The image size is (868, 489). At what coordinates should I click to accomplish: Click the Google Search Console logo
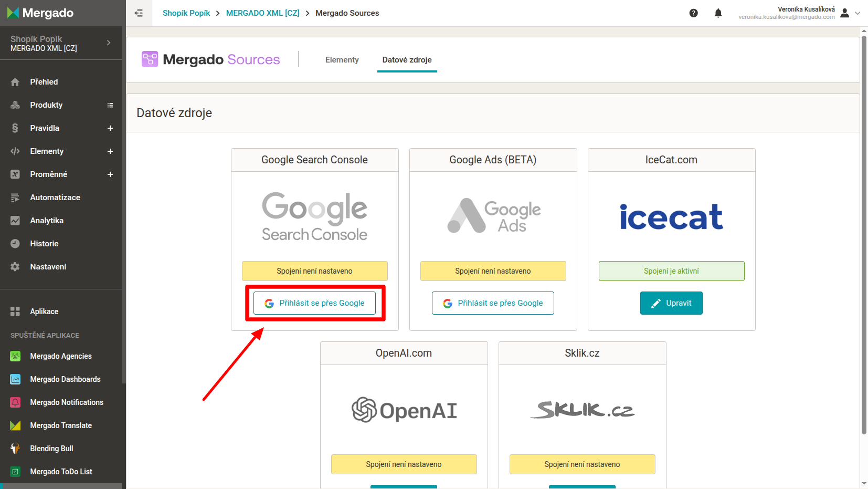(314, 216)
